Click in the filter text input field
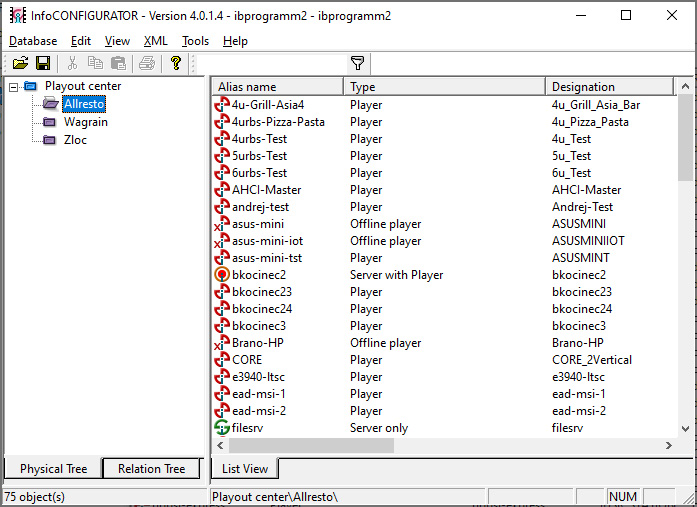The width and height of the screenshot is (697, 507). click(x=271, y=63)
